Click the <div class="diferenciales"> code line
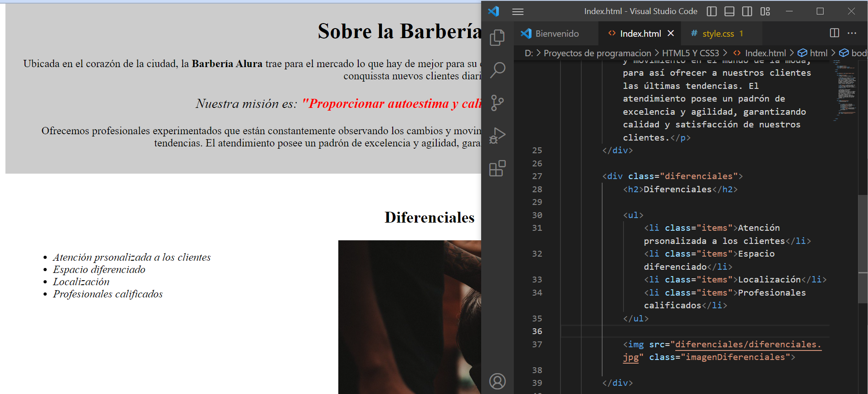The width and height of the screenshot is (868, 394). [673, 176]
